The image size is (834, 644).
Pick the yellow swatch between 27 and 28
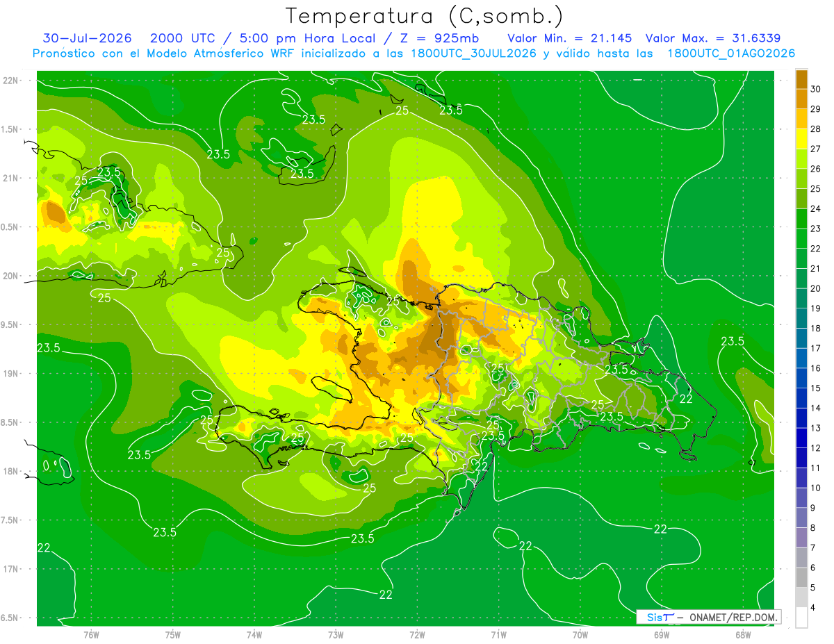tap(801, 139)
